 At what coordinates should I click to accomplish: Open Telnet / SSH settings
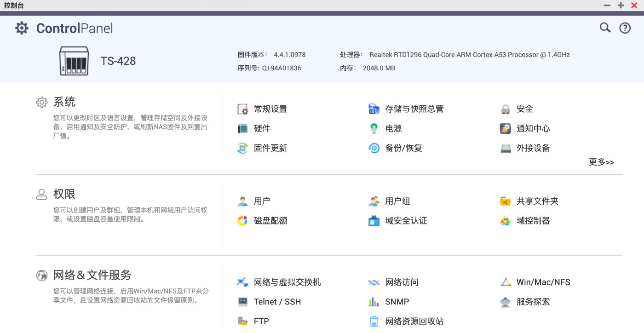(276, 302)
